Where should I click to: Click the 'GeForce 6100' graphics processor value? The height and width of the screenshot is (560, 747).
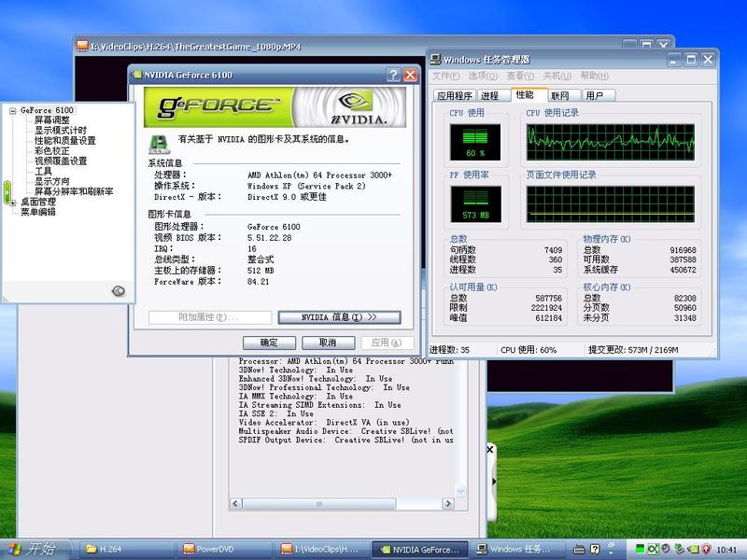click(274, 227)
